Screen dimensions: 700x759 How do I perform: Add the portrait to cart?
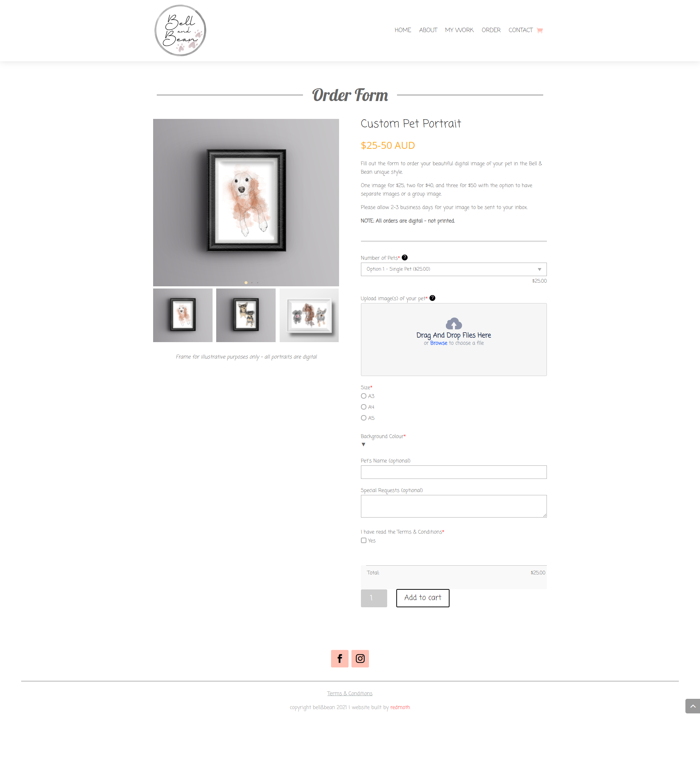point(423,597)
